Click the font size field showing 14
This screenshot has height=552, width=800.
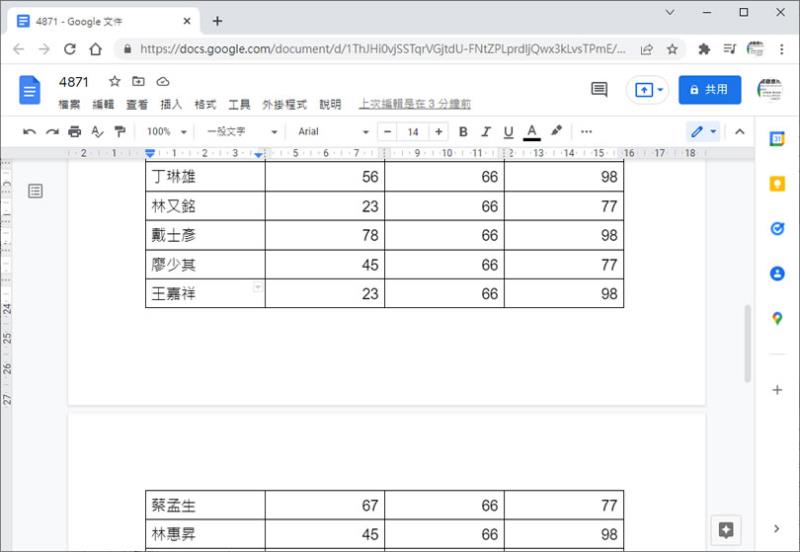[x=413, y=132]
